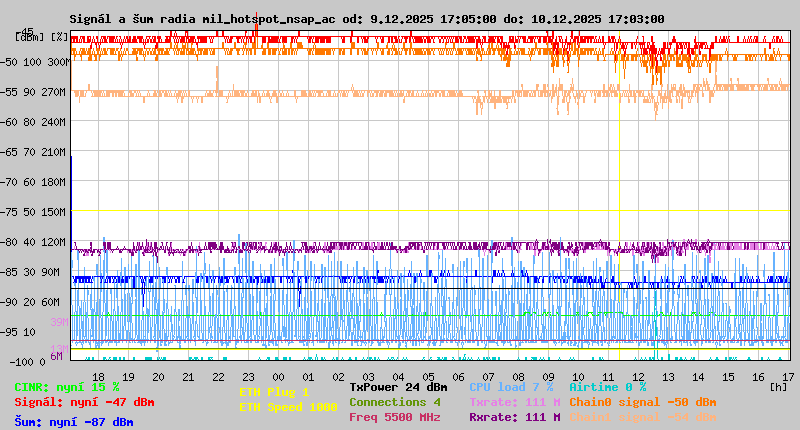800x430 pixels.
Task: Click the '-70 60 180M' y-axis label
Action: click(x=33, y=182)
